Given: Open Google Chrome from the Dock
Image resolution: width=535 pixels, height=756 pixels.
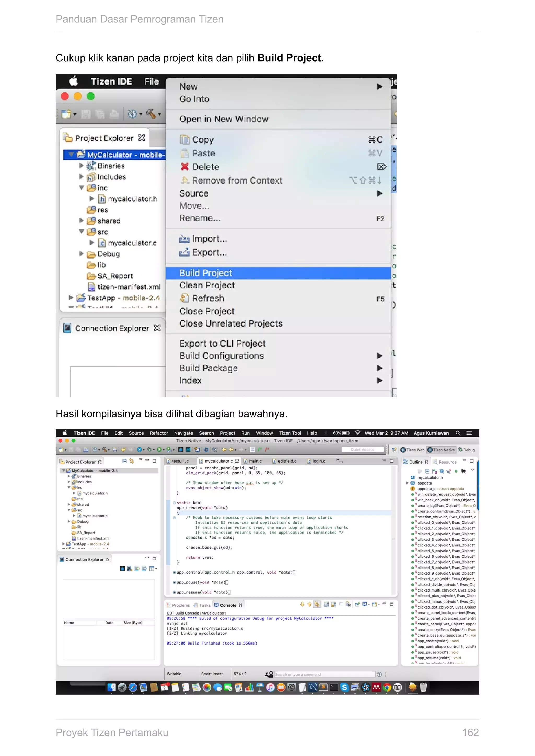Looking at the screenshot, I should [387, 688].
